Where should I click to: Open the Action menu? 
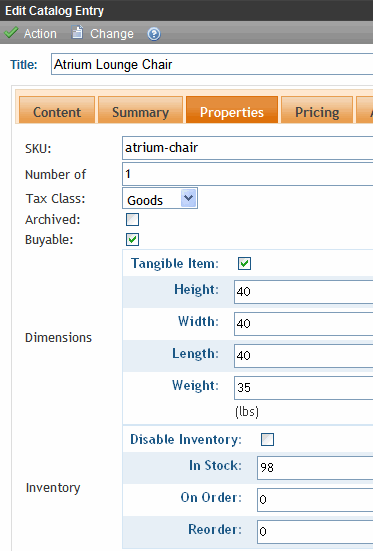click(40, 34)
